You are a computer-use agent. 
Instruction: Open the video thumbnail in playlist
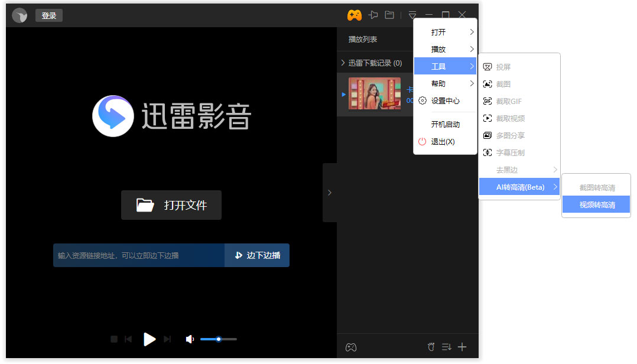375,94
